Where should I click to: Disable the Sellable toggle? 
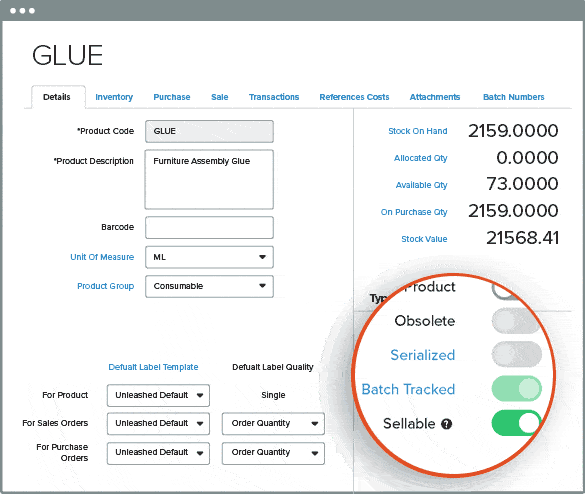click(x=516, y=423)
